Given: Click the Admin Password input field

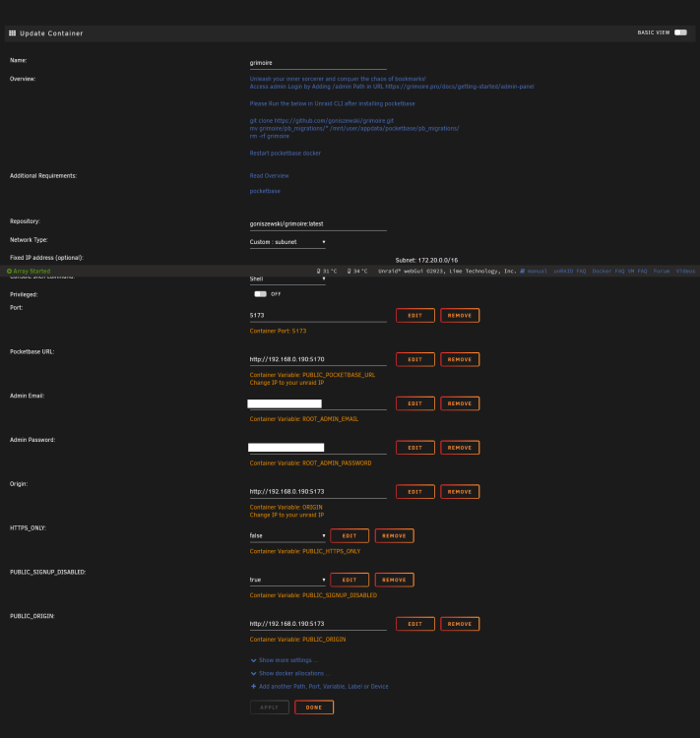Looking at the screenshot, I should 318,448.
